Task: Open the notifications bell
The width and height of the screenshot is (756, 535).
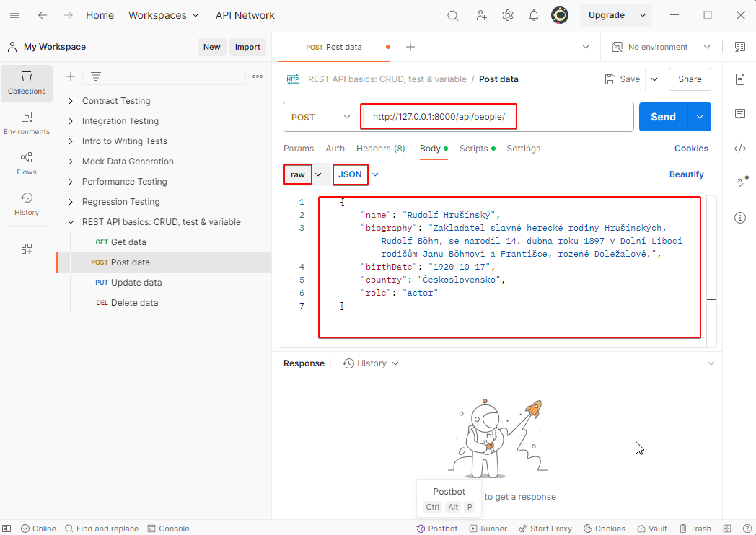Action: (x=534, y=15)
